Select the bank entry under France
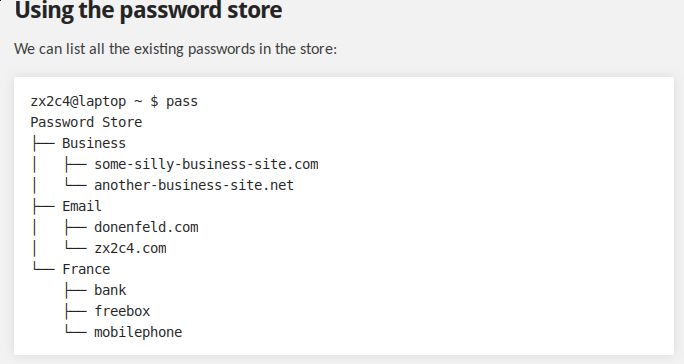 [110, 290]
